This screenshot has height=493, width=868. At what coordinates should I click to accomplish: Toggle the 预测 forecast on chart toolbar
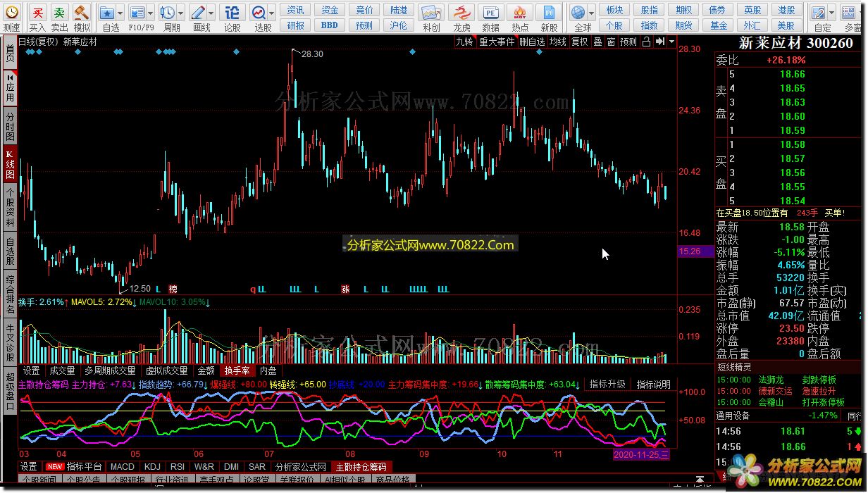tap(628, 42)
